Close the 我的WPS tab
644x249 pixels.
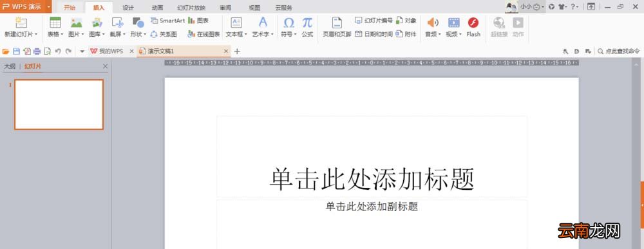pos(132,51)
